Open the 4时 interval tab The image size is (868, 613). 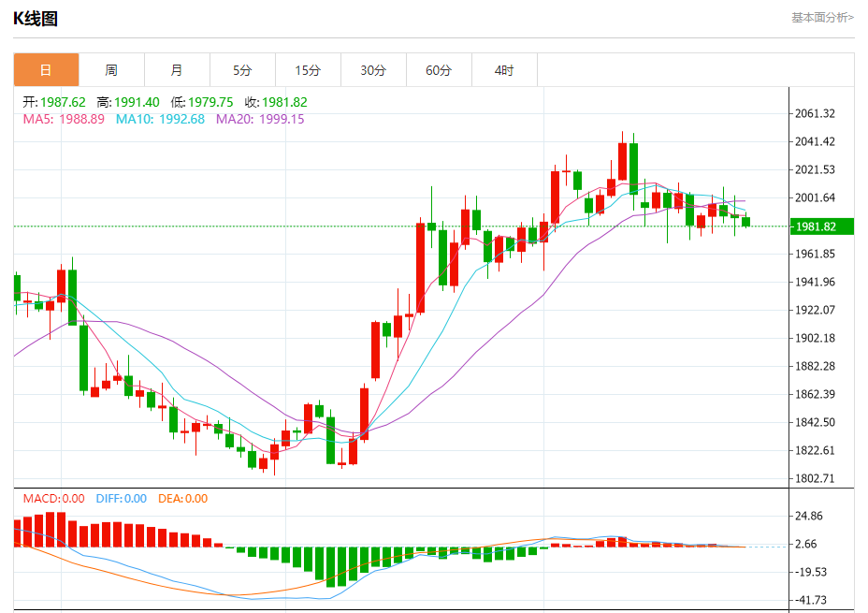504,70
